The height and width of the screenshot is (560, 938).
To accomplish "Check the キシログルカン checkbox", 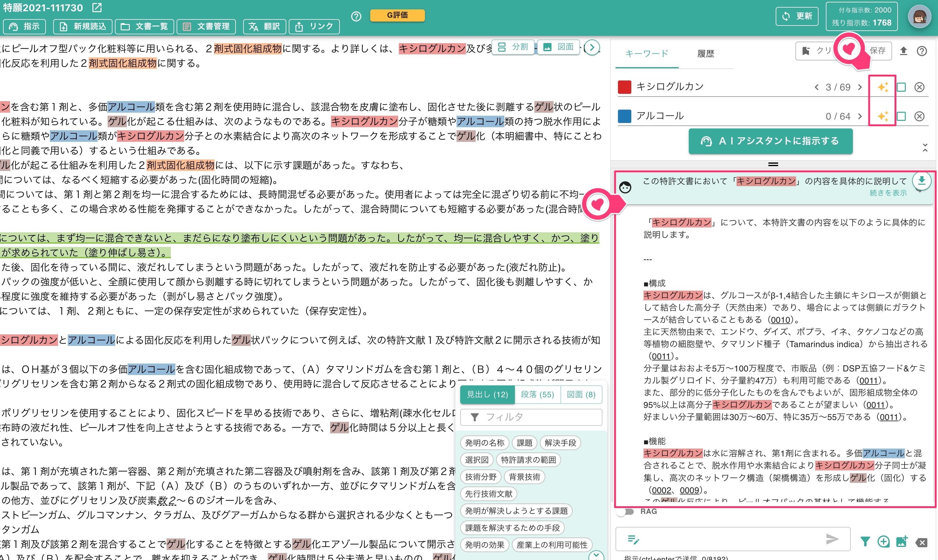I will pos(901,87).
